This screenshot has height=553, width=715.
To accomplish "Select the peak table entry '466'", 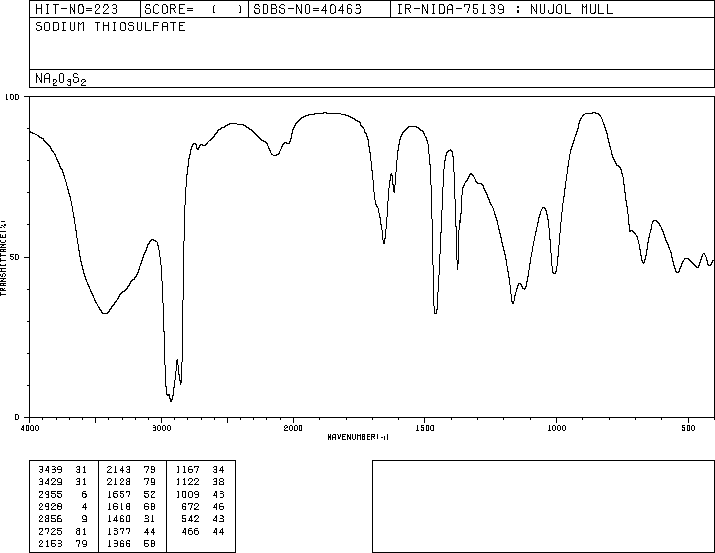I will point(190,532).
